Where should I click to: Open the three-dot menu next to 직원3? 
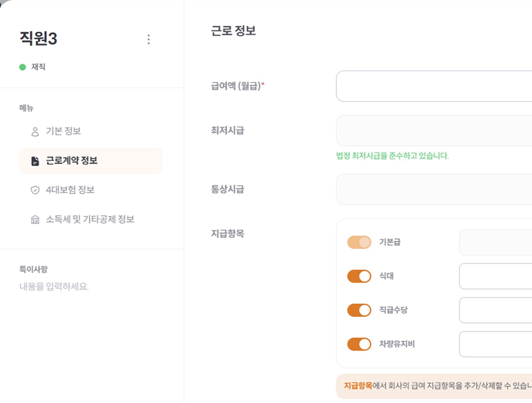(x=148, y=39)
